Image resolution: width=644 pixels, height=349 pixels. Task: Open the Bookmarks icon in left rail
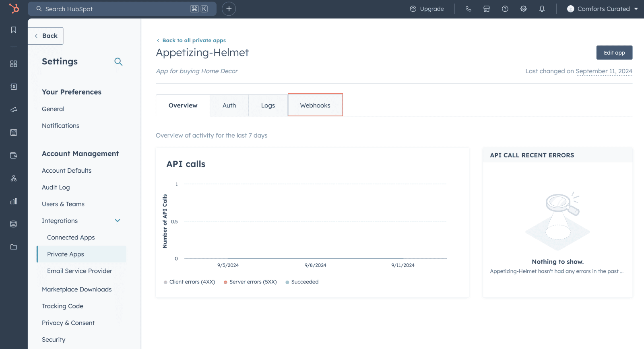coord(14,30)
